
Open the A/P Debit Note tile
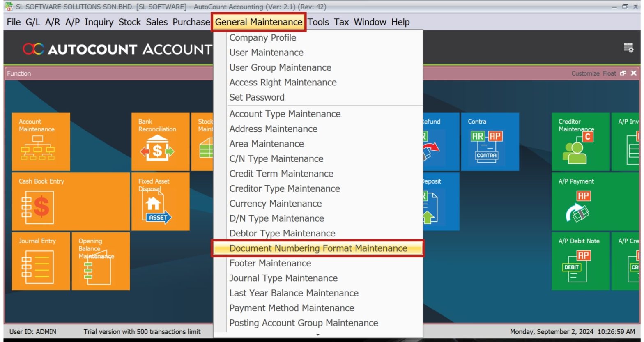pyautogui.click(x=581, y=261)
